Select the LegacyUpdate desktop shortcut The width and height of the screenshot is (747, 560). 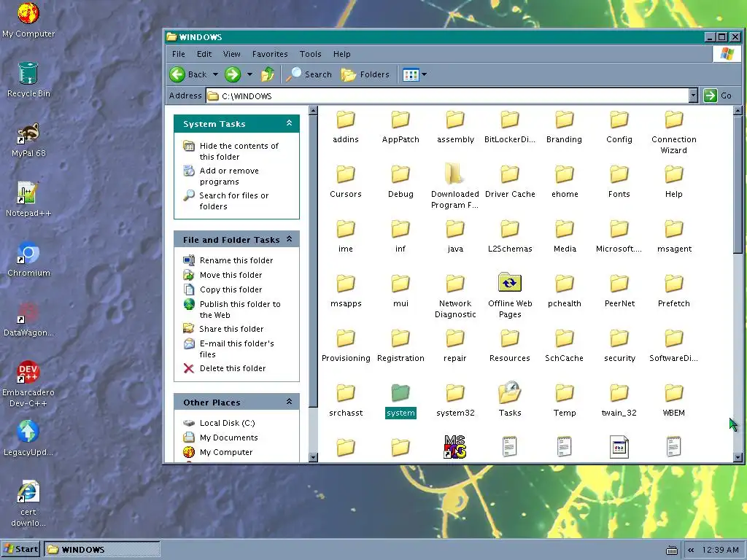(x=28, y=438)
